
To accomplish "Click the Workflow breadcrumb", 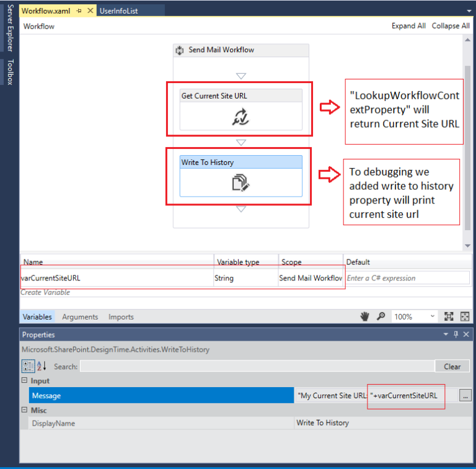I will point(39,27).
